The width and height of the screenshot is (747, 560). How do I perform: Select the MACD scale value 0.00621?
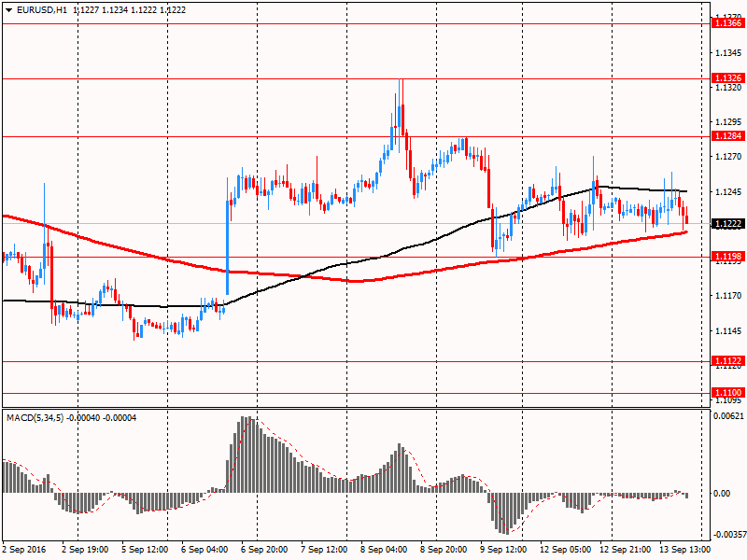(x=728, y=416)
